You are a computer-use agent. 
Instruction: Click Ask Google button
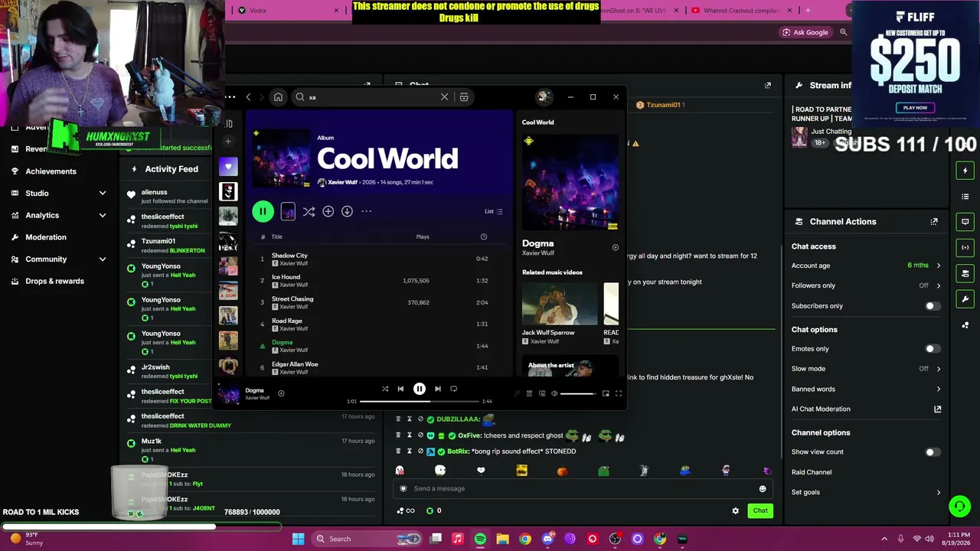[805, 32]
